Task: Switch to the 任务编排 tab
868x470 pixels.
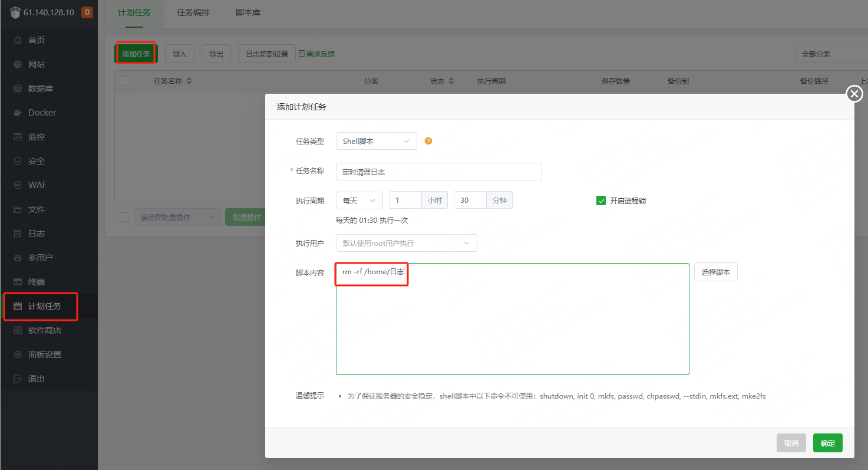Action: tap(193, 11)
